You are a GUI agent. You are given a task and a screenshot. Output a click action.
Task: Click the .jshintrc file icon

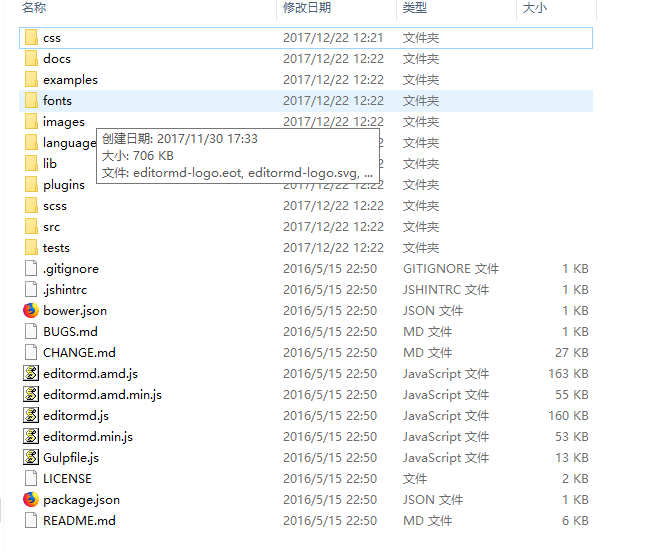pos(31,290)
